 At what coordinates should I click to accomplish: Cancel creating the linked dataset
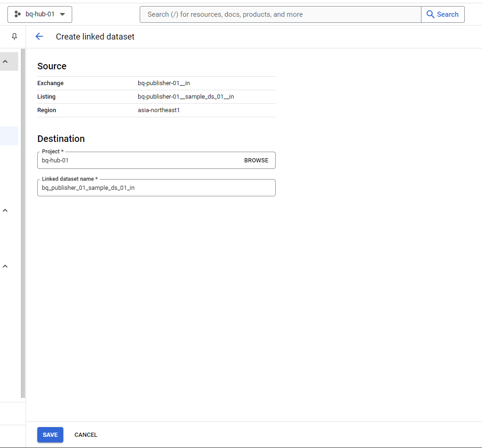(86, 435)
